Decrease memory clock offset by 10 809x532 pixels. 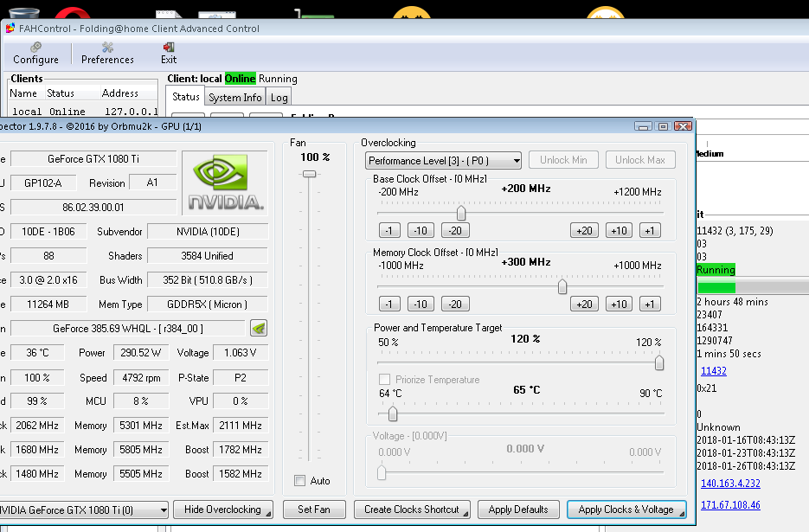pyautogui.click(x=421, y=304)
